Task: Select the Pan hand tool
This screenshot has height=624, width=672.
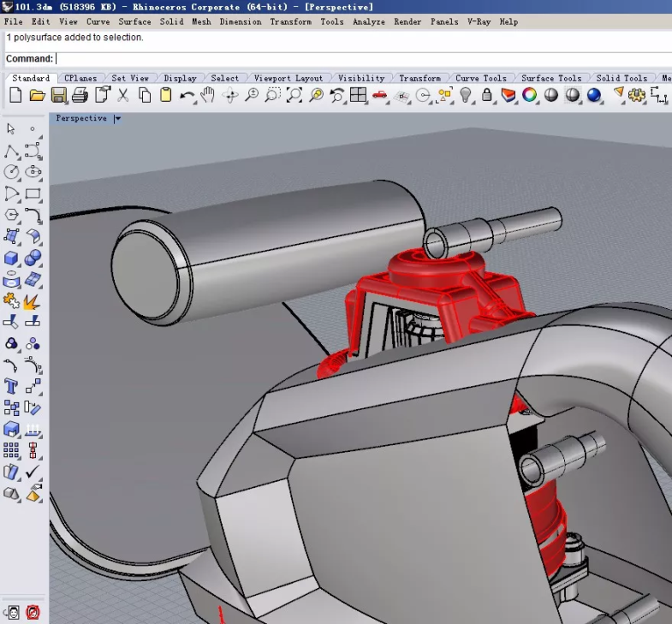Action: click(x=208, y=96)
